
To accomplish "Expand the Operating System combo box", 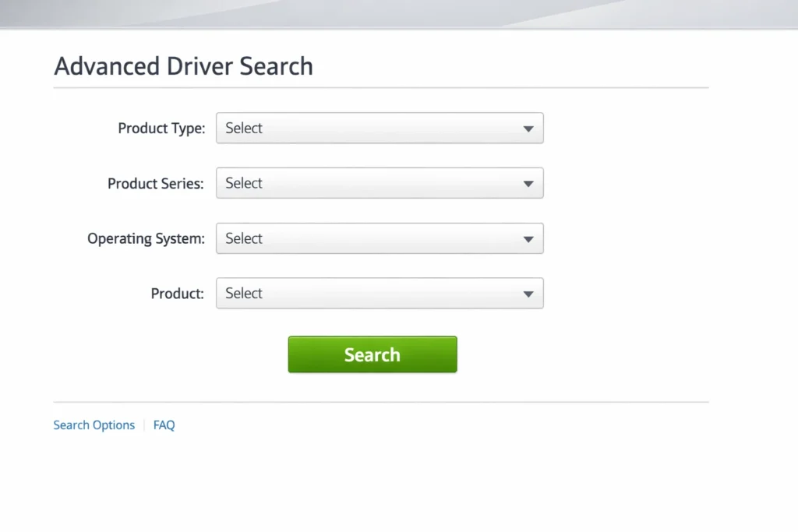I will [380, 238].
